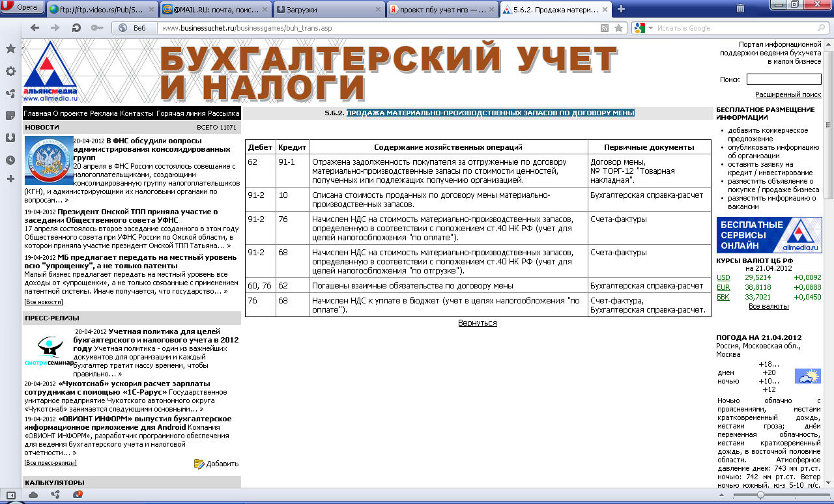This screenshot has width=834, height=504.
Task: Open Bookmarks panel star in sidebar
Action: click(x=10, y=49)
